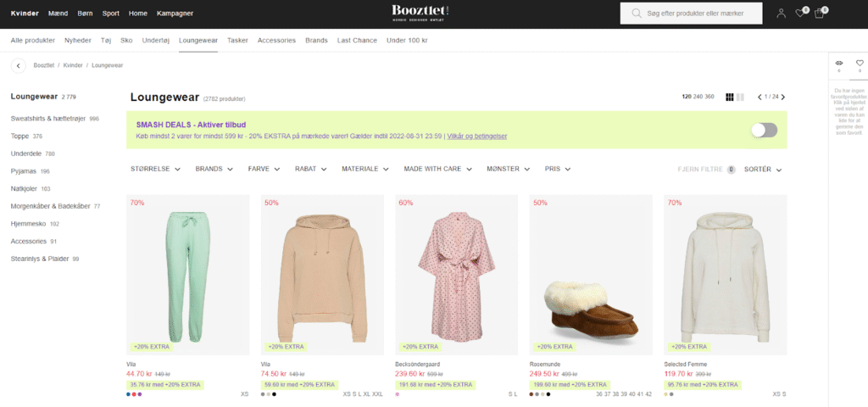Expand the STØRRELSE filter
This screenshot has width=868, height=407.
pos(156,169)
